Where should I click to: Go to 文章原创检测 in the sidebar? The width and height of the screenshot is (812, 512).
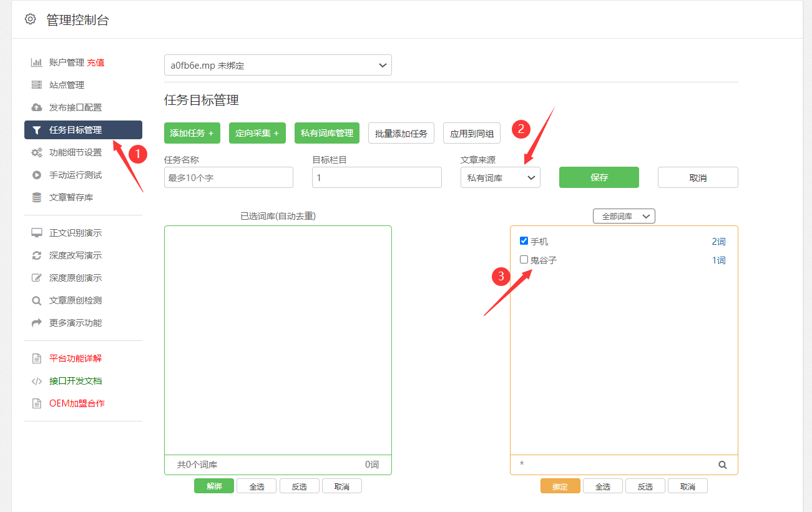(x=75, y=300)
